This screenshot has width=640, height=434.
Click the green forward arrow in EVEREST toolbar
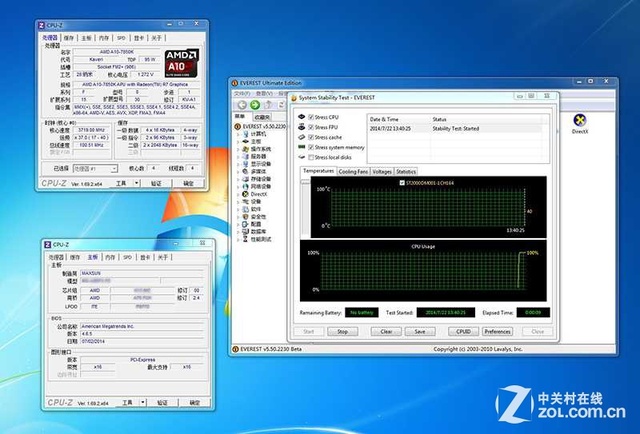pos(255,105)
